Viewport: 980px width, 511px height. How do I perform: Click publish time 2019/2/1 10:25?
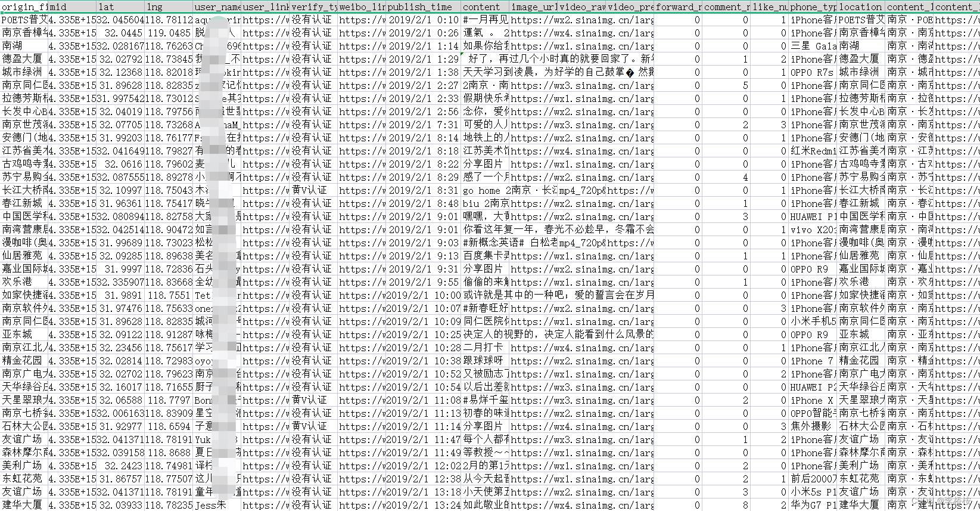[x=423, y=335]
